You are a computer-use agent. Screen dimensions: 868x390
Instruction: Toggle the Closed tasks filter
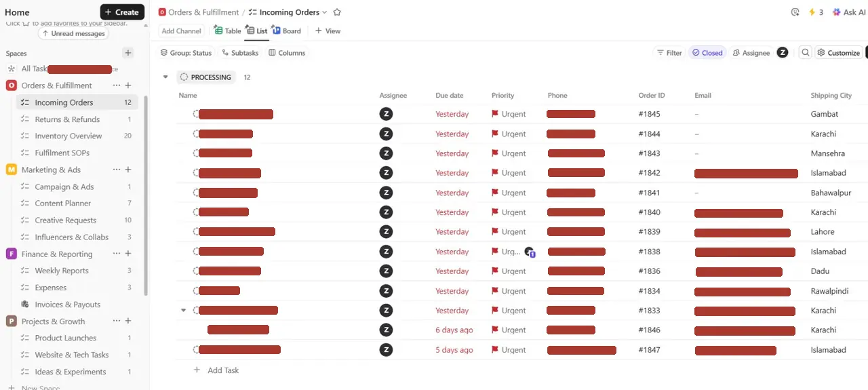pyautogui.click(x=707, y=53)
